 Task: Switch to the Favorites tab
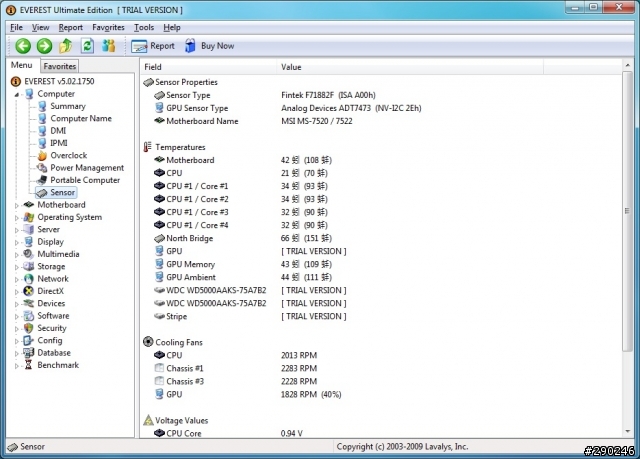click(60, 66)
